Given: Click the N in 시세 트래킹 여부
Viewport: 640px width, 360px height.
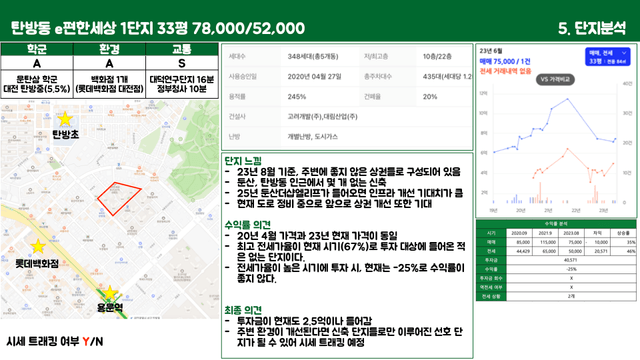Looking at the screenshot, I should 99,342.
